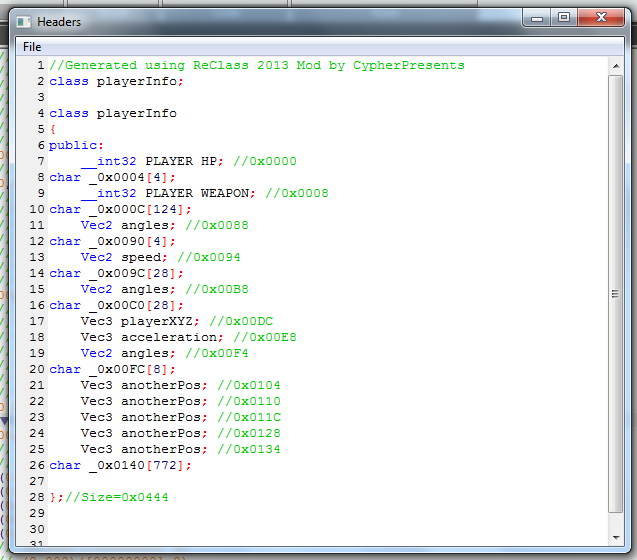
Task: Click 'Vec3 anotherPos; //0x0134' line
Action: tap(180, 449)
